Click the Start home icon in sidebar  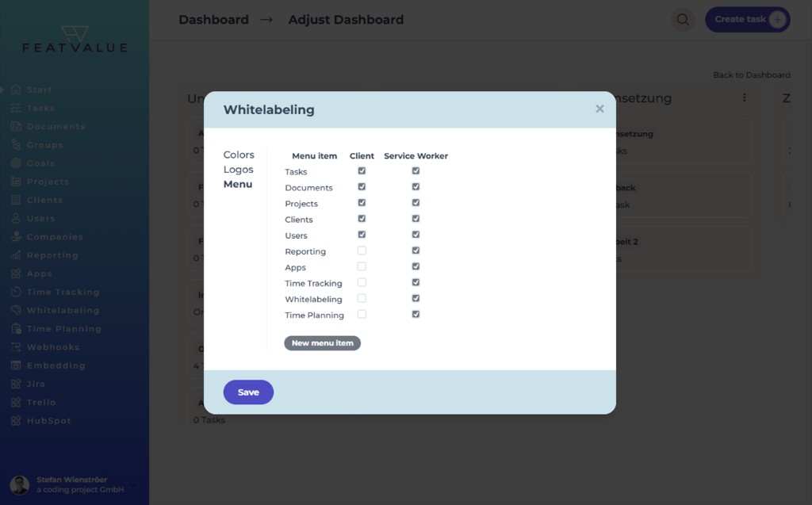16,90
